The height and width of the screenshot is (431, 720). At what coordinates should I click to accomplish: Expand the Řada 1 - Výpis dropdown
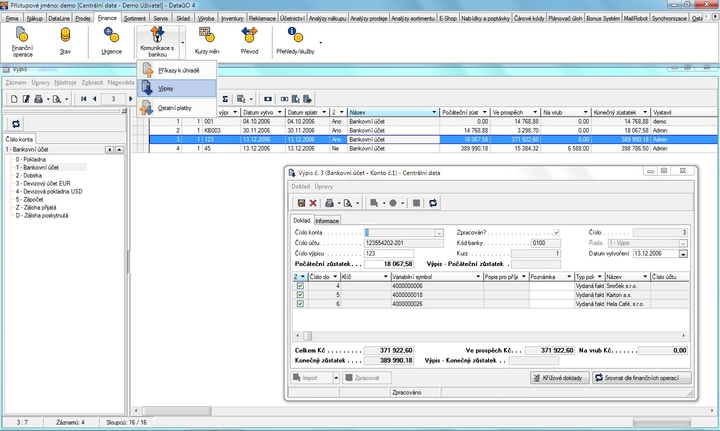tap(683, 243)
